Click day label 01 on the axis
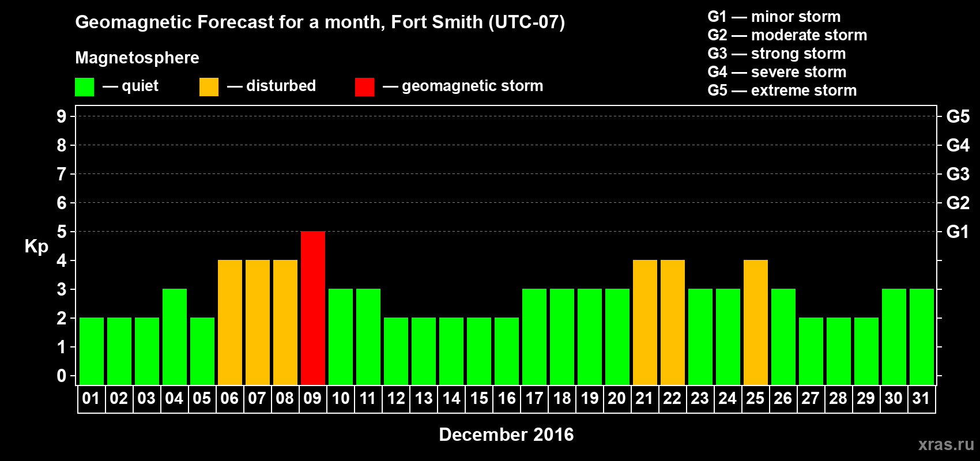Screen dimensions: 980x461 pyautogui.click(x=91, y=398)
